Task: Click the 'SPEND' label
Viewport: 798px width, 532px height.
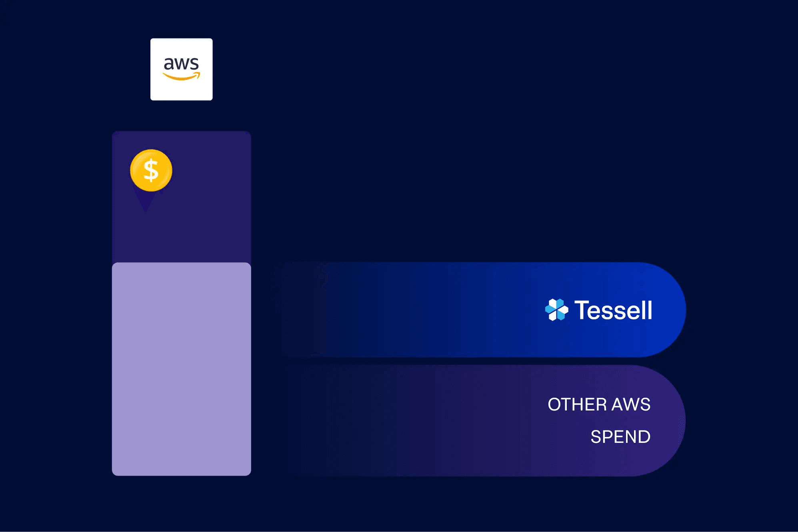Action: pyautogui.click(x=620, y=437)
